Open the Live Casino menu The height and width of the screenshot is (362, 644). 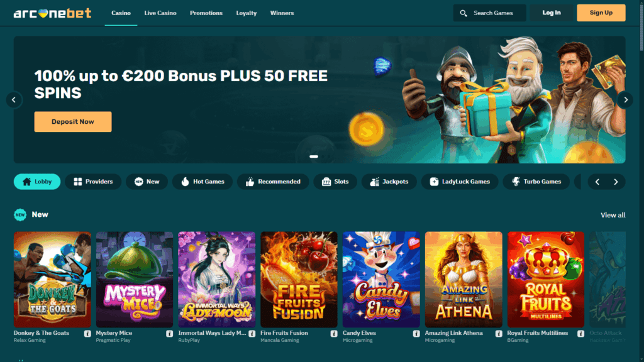(160, 13)
